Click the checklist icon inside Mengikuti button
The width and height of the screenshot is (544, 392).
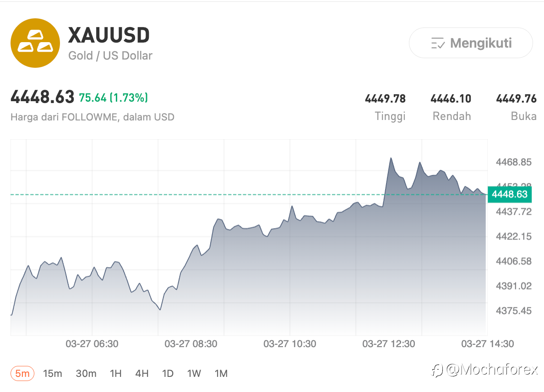point(438,44)
